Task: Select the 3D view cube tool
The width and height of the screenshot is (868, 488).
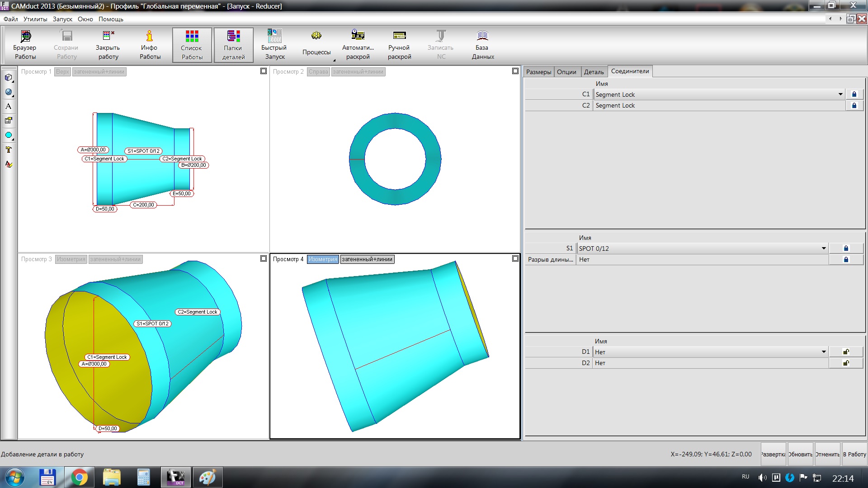Action: (x=9, y=78)
